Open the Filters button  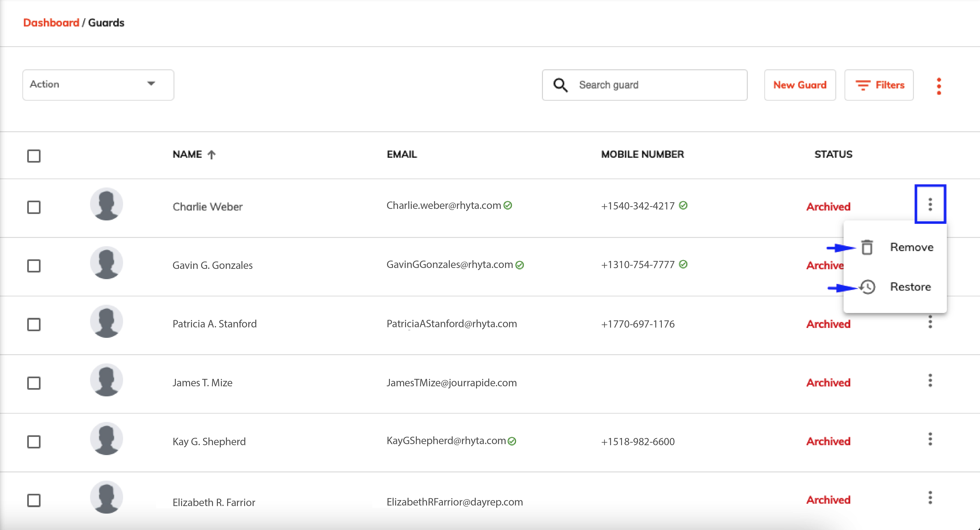(879, 85)
